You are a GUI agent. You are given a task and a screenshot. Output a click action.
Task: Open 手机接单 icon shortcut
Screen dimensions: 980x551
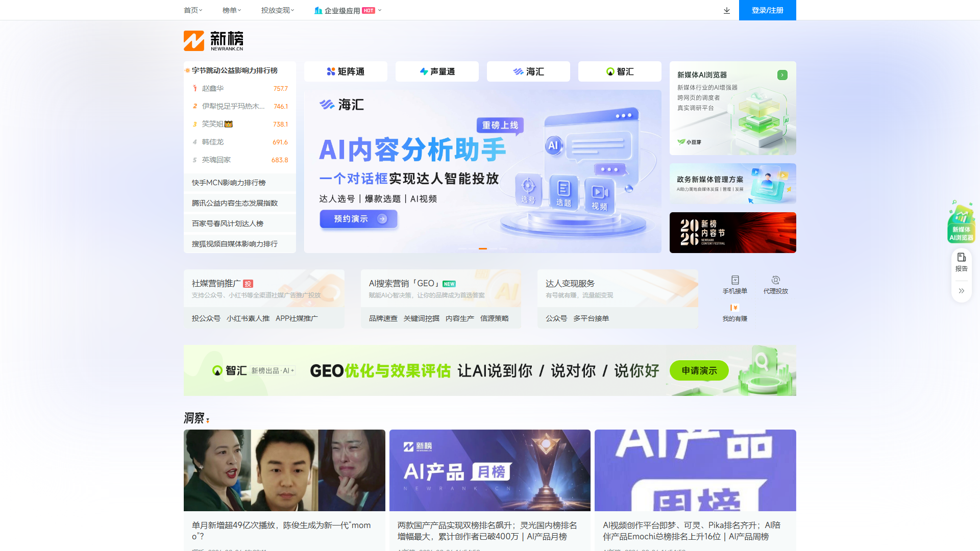735,285
